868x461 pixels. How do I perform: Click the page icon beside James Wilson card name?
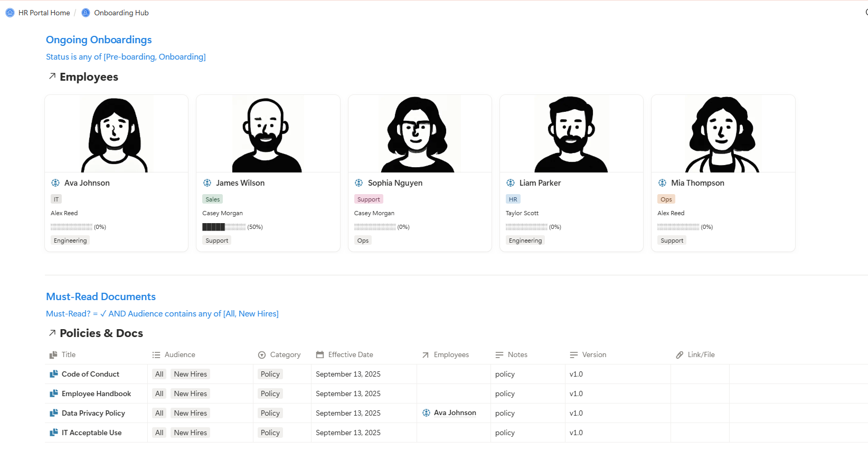pos(207,183)
